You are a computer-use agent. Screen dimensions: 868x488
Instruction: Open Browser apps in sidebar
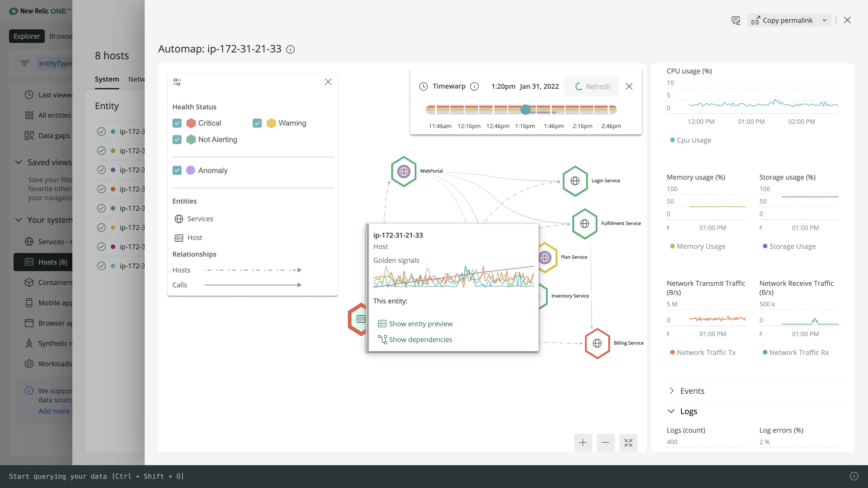[49, 323]
